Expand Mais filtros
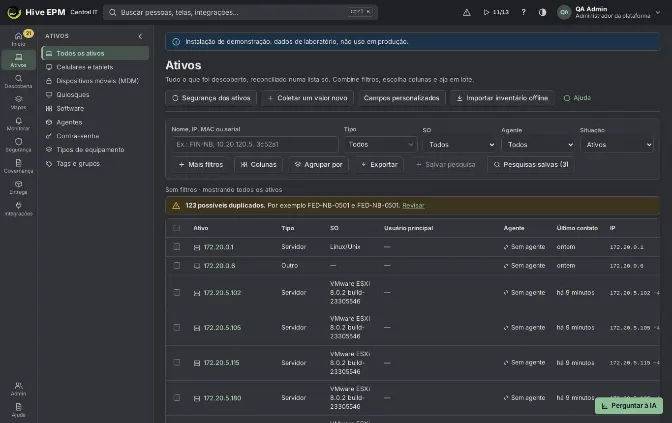Image resolution: width=672 pixels, height=423 pixels. tap(201, 165)
